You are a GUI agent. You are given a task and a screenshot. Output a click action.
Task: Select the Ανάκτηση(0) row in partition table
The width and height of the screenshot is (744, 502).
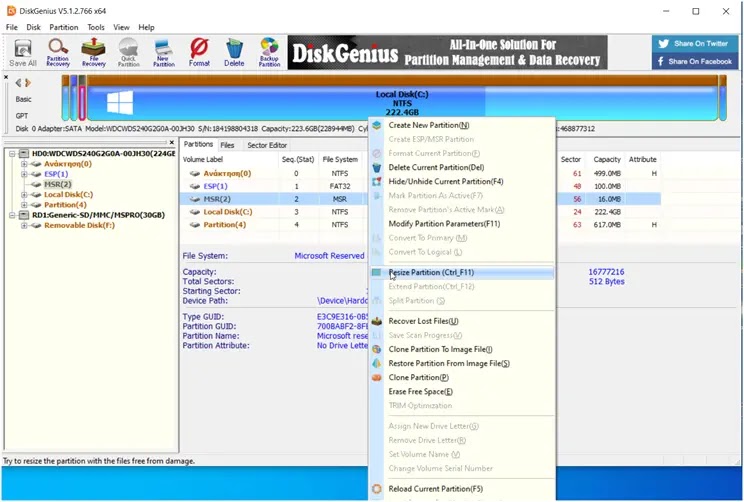420,174
